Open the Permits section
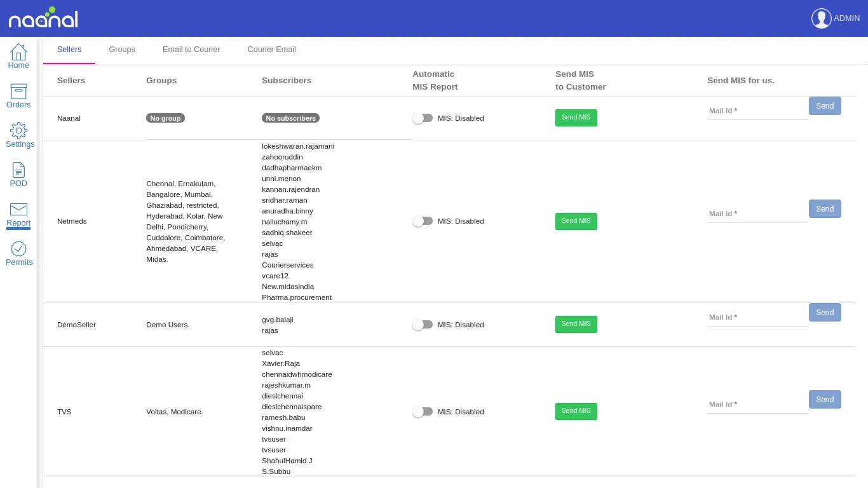The width and height of the screenshot is (868, 488). pyautogui.click(x=19, y=253)
